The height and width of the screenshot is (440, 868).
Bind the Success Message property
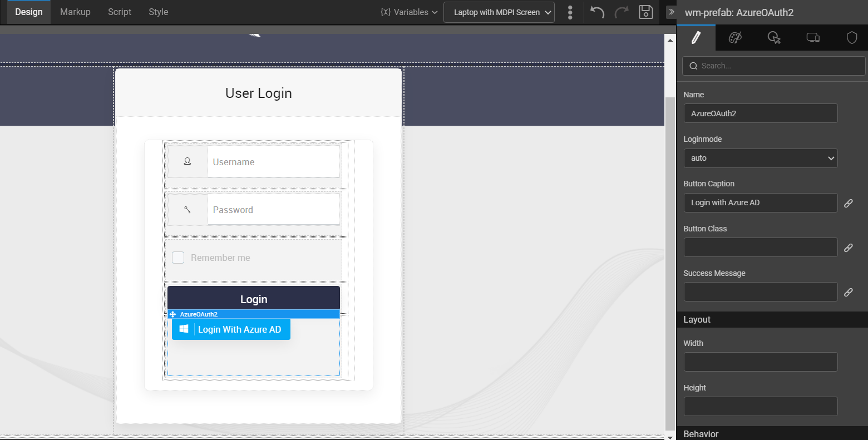pyautogui.click(x=848, y=292)
